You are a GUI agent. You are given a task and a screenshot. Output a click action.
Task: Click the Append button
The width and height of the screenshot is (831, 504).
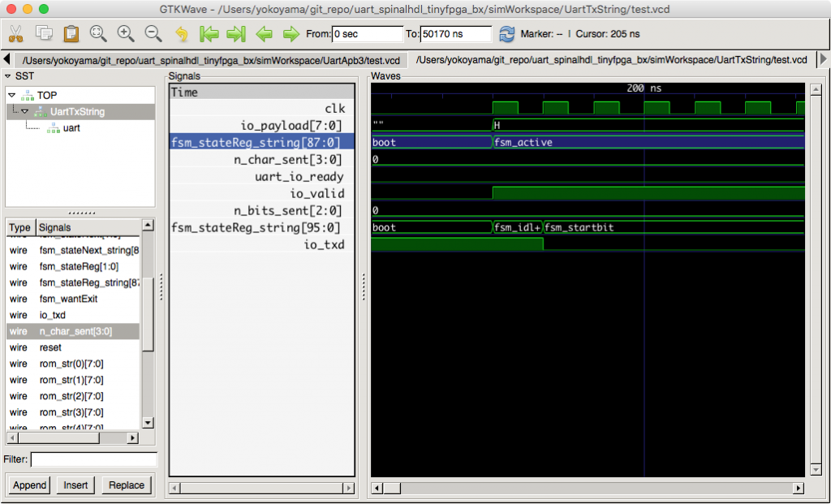(x=30, y=485)
